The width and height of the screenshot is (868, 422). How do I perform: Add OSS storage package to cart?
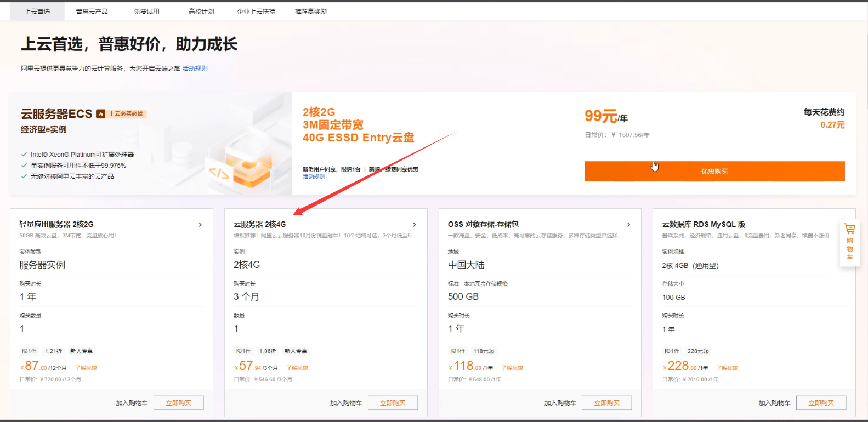click(x=560, y=403)
